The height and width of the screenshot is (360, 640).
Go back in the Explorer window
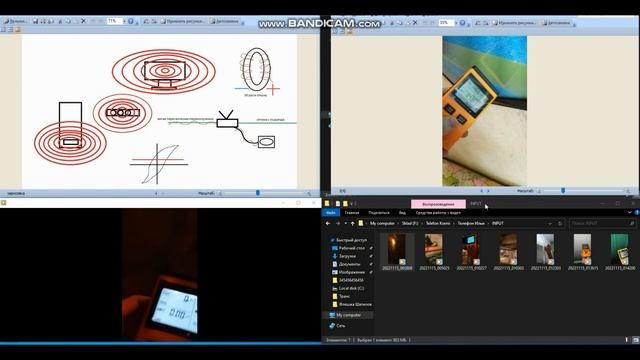coord(328,224)
